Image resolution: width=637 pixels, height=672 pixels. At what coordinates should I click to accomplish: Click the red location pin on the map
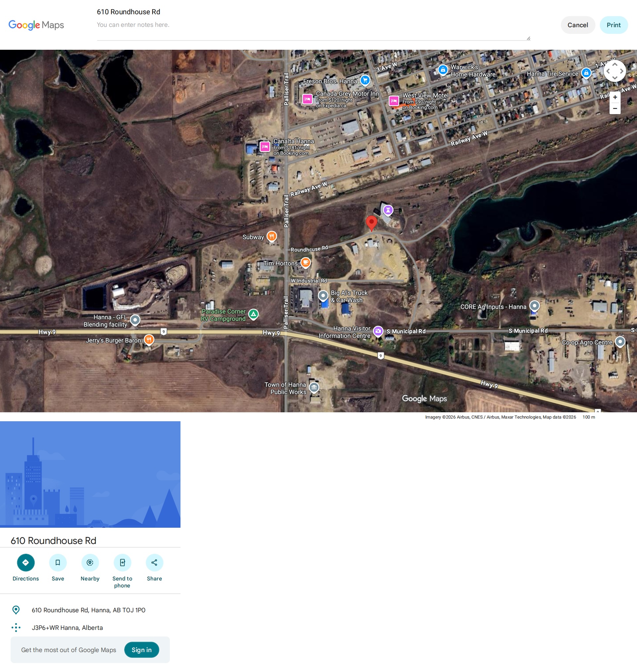372,223
